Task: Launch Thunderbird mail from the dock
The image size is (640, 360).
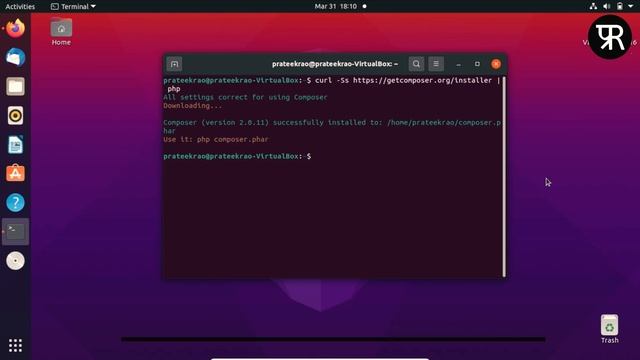Action: pyautogui.click(x=16, y=57)
